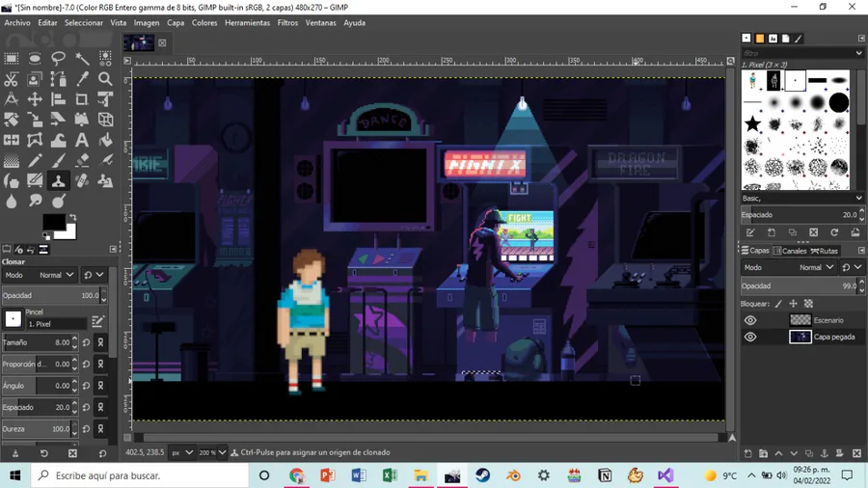Toggle the link icon beside Tamaño

100,342
